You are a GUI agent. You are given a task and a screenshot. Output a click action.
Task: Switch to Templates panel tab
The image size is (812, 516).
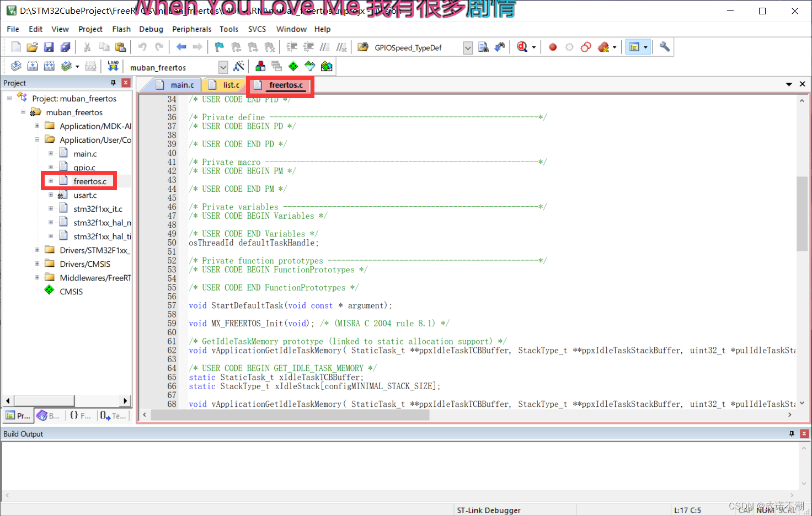pos(113,416)
